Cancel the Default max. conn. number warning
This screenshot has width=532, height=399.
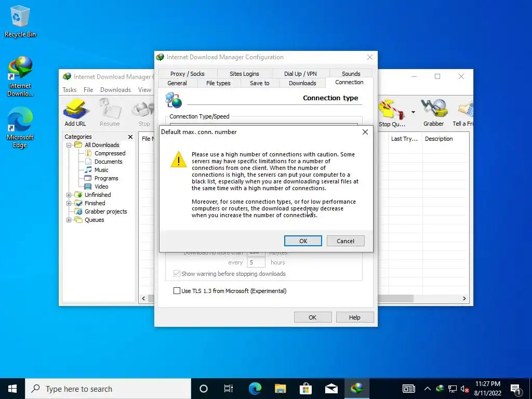coord(345,241)
